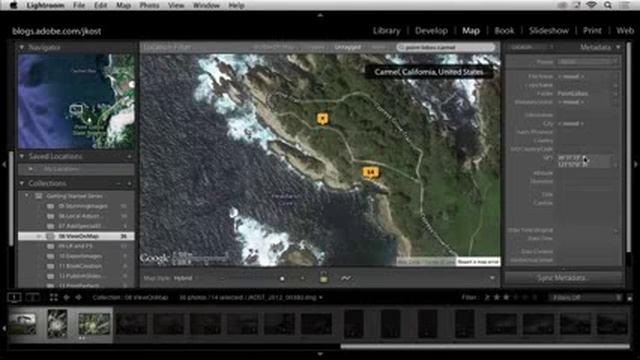Select the 07 collection in list

click(x=76, y=226)
